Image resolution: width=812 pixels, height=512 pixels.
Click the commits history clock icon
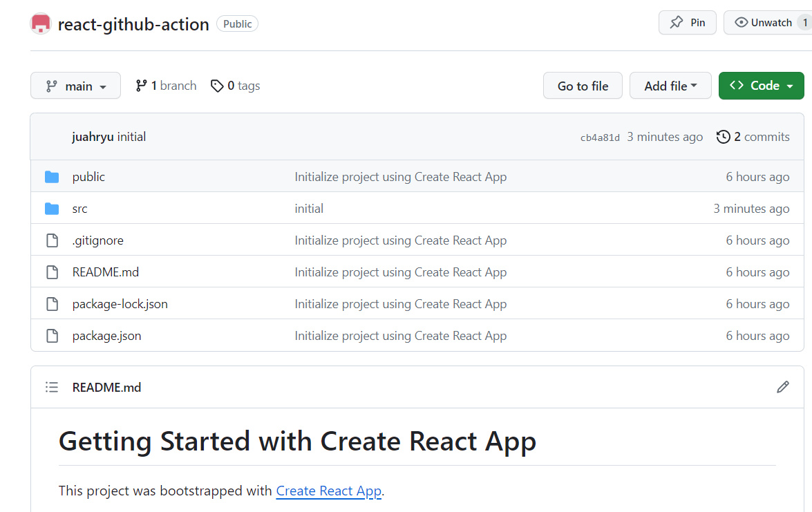coord(723,137)
